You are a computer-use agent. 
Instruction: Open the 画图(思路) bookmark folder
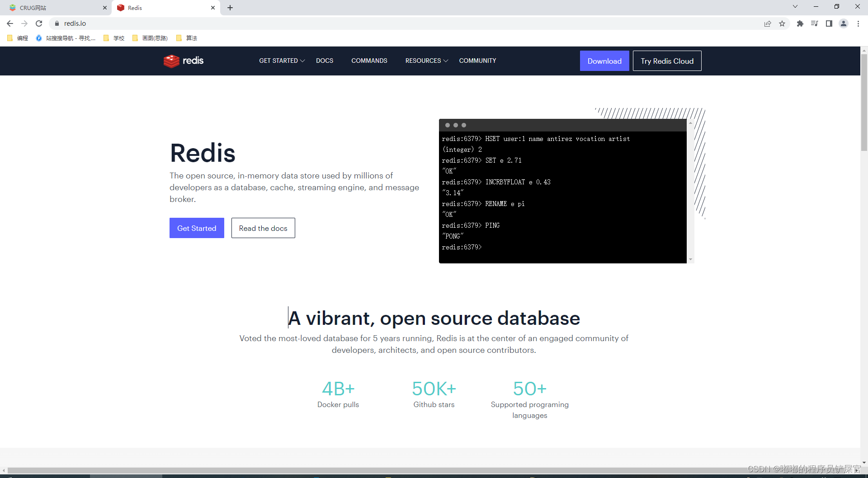(150, 38)
